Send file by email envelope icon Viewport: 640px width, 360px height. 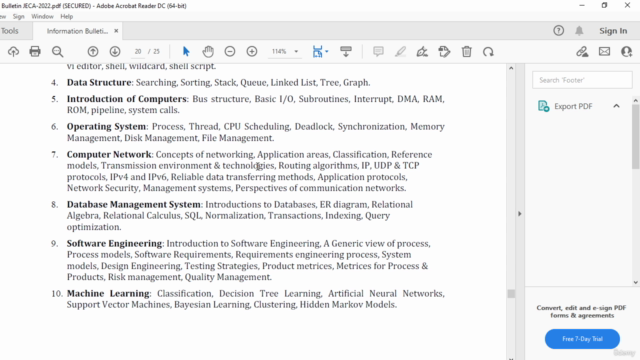pos(604,51)
